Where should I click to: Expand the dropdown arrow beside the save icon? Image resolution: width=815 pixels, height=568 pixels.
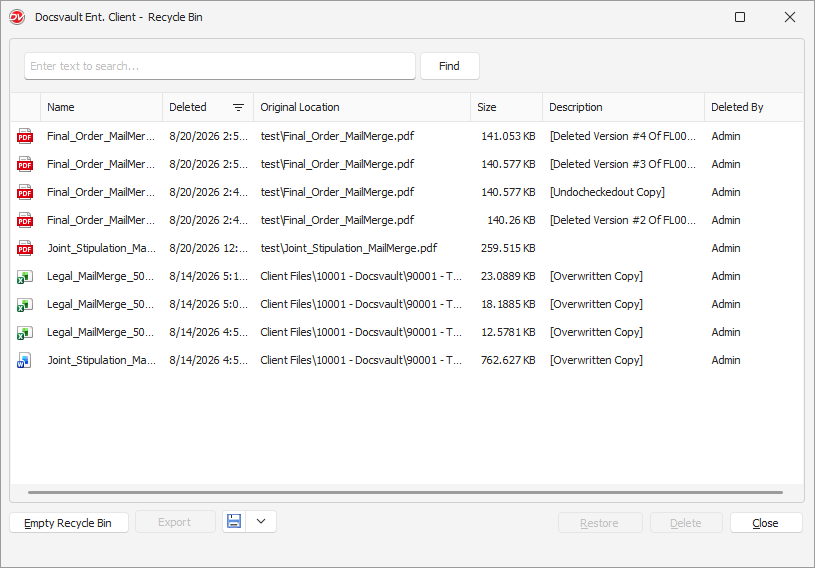click(261, 522)
